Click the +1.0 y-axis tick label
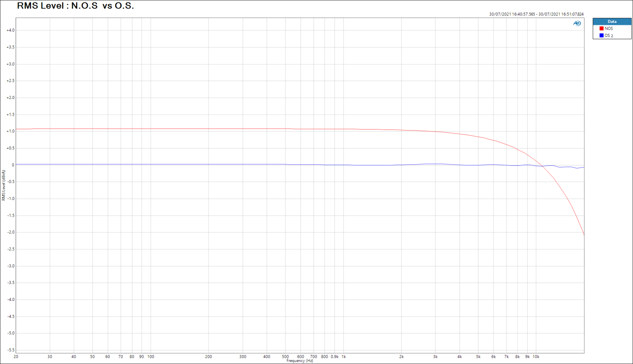 tap(10, 131)
